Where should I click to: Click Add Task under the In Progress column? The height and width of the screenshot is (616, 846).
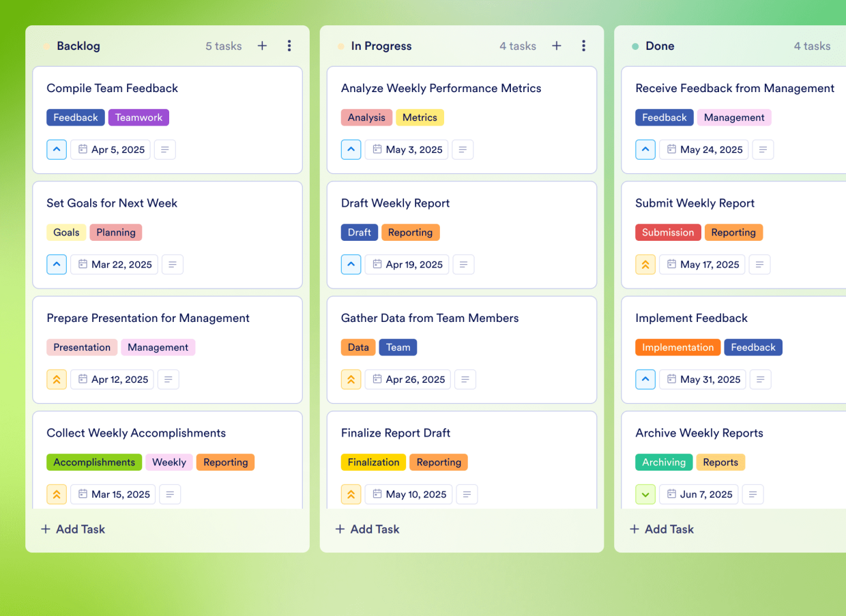point(367,529)
